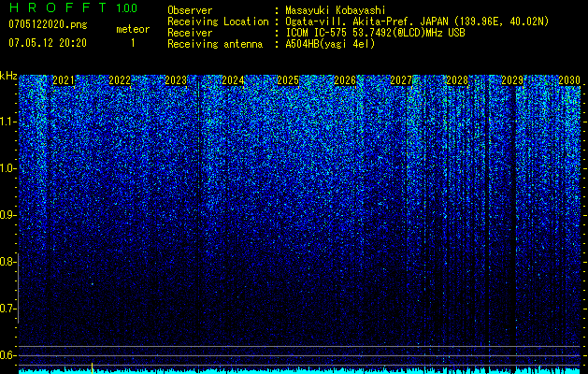Click the 2030 time marker
Image resolution: width=588 pixels, height=374 pixels.
(569, 80)
